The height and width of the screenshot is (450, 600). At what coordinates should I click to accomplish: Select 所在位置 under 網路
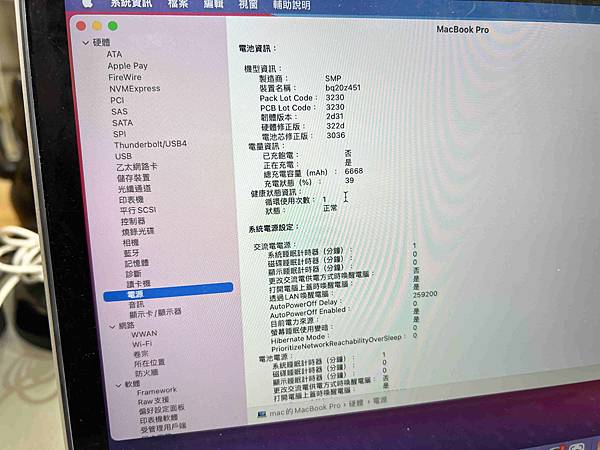pyautogui.click(x=150, y=362)
